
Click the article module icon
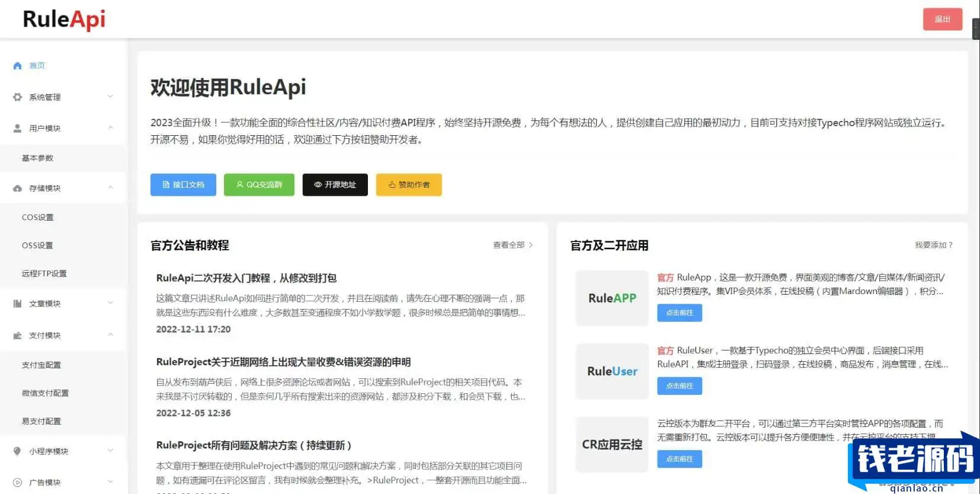[x=17, y=304]
